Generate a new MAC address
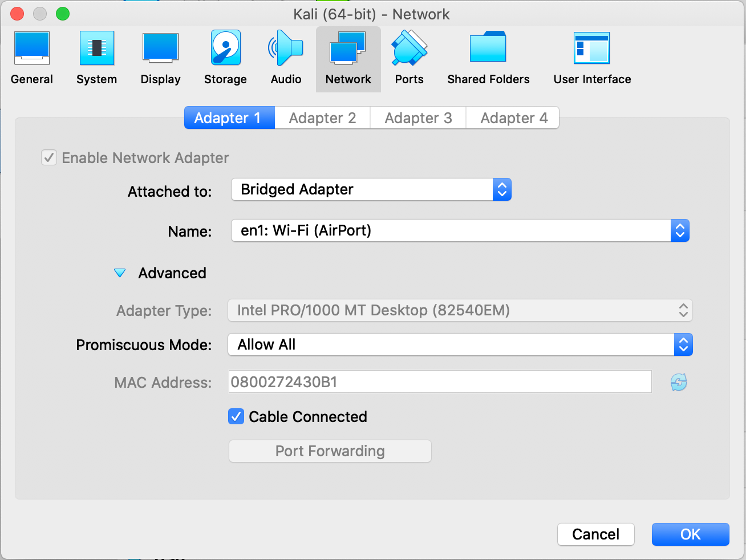 coord(679,382)
